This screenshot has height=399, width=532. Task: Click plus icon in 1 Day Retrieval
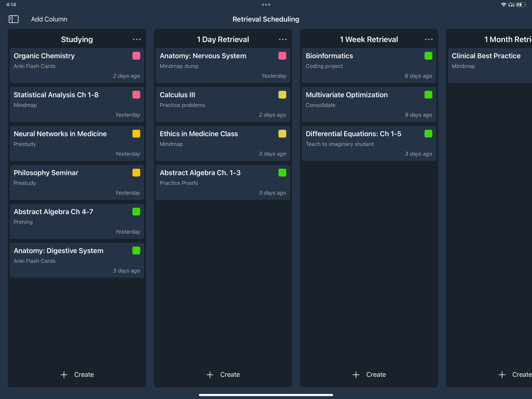click(x=210, y=375)
